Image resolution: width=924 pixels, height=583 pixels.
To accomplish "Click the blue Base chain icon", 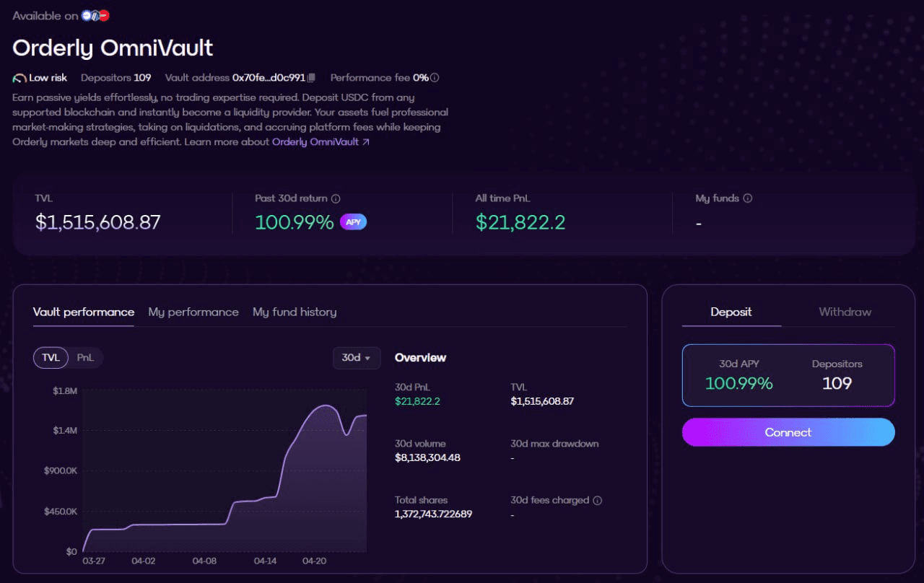I will [x=87, y=15].
